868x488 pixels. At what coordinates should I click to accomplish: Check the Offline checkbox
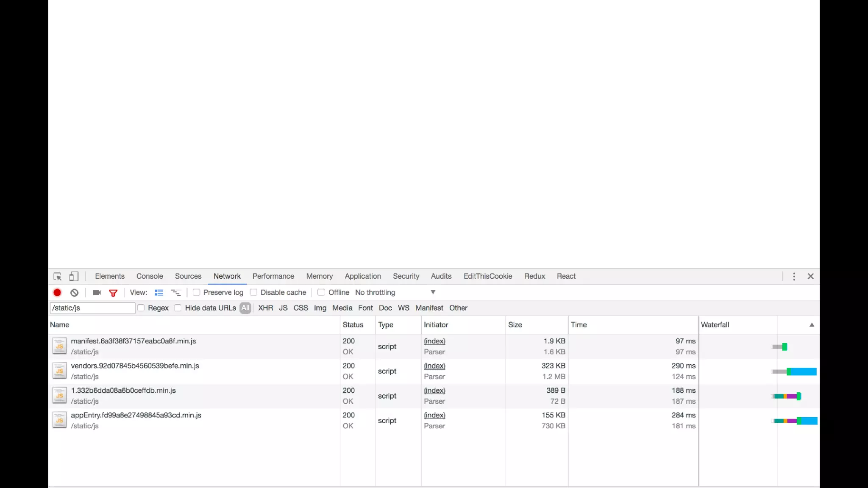coord(321,293)
